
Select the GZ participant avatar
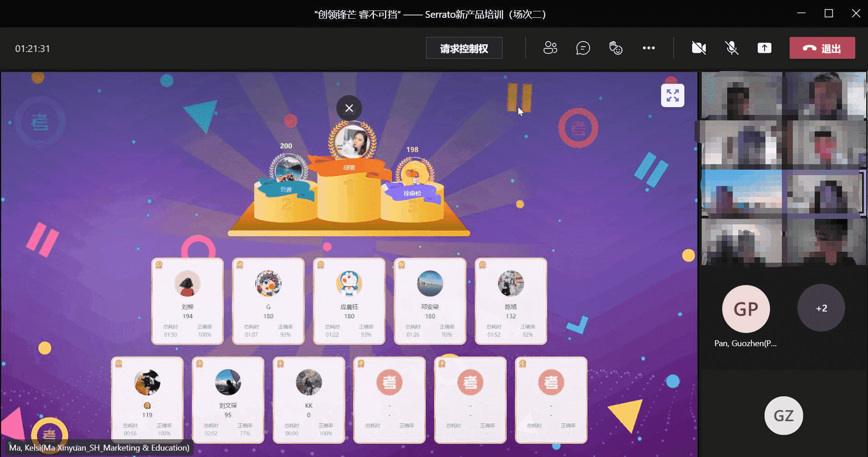784,415
